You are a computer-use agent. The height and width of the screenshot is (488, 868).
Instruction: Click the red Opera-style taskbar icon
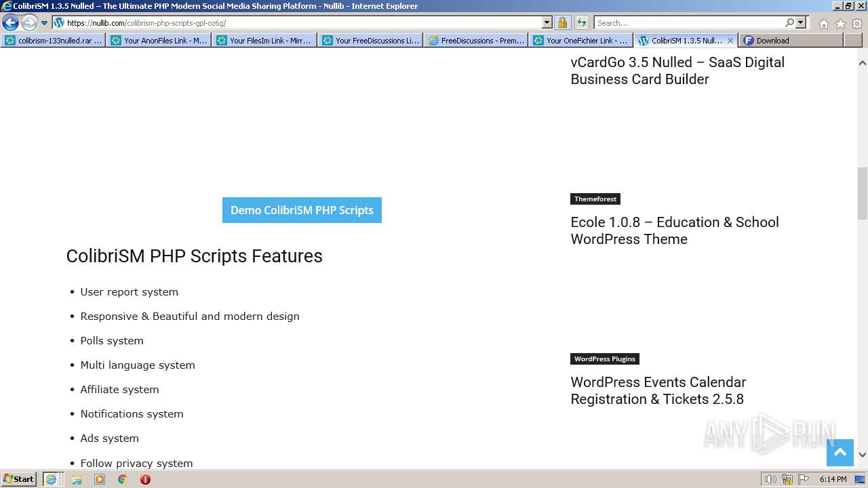pos(145,479)
